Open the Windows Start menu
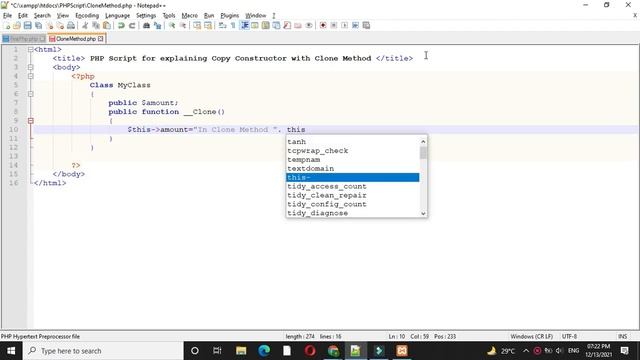 click(11, 351)
